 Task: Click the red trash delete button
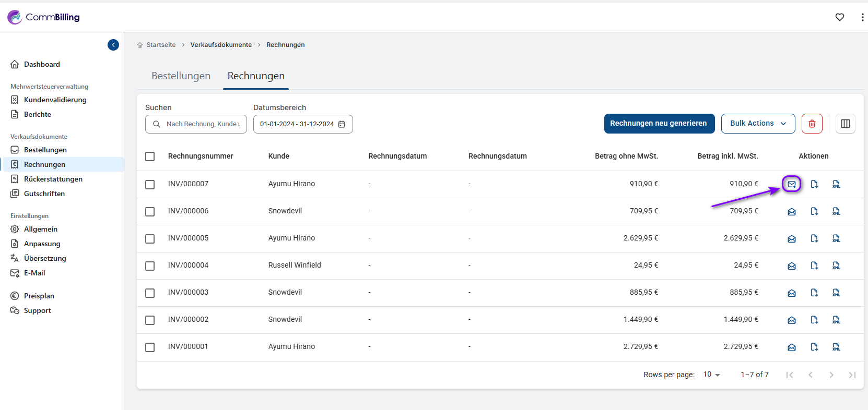point(812,124)
